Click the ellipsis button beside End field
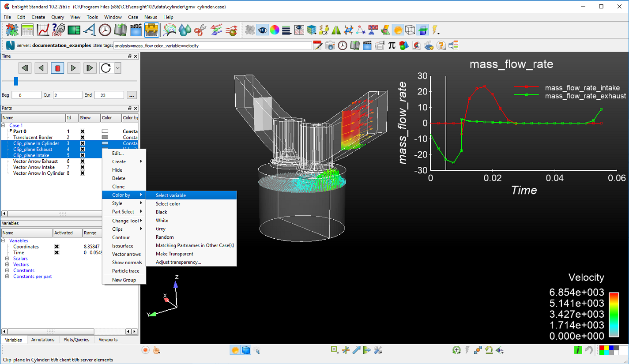This screenshot has width=629, height=364. pos(132,95)
